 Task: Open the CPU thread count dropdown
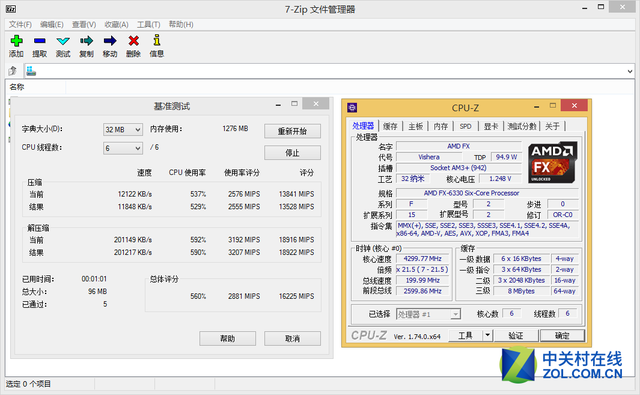click(x=123, y=148)
